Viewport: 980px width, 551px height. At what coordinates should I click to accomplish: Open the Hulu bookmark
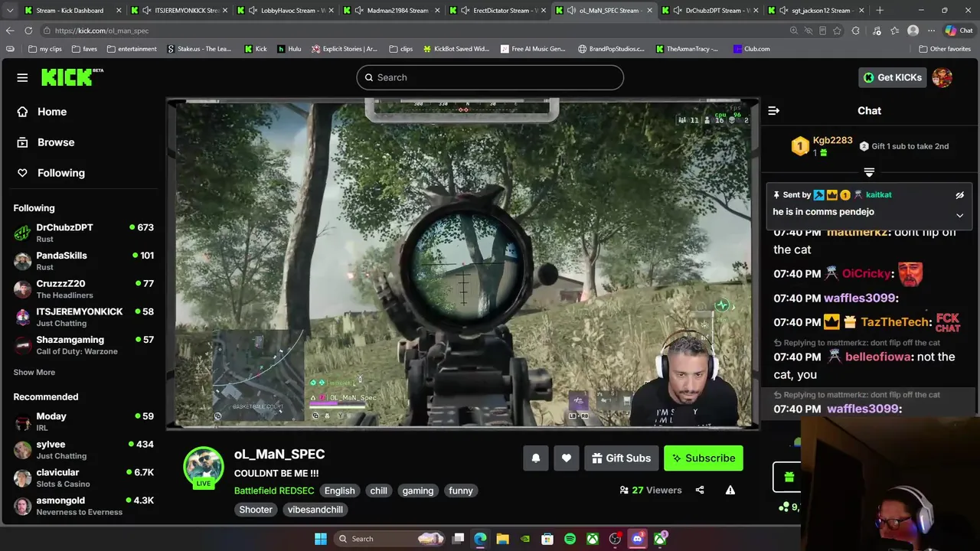point(289,49)
